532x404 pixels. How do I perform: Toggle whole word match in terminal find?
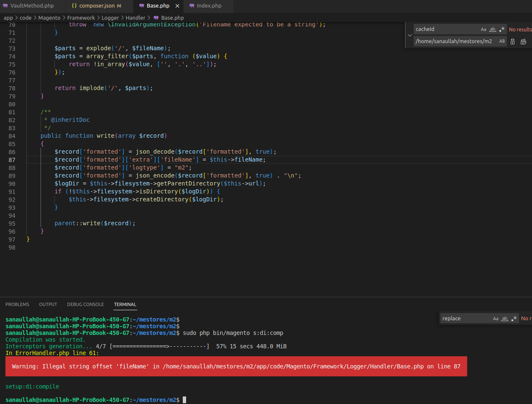click(505, 319)
